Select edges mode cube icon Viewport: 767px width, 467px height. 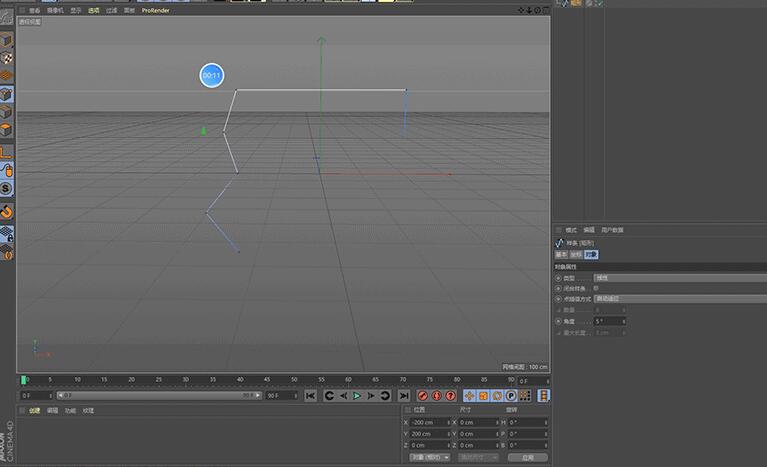(6, 111)
